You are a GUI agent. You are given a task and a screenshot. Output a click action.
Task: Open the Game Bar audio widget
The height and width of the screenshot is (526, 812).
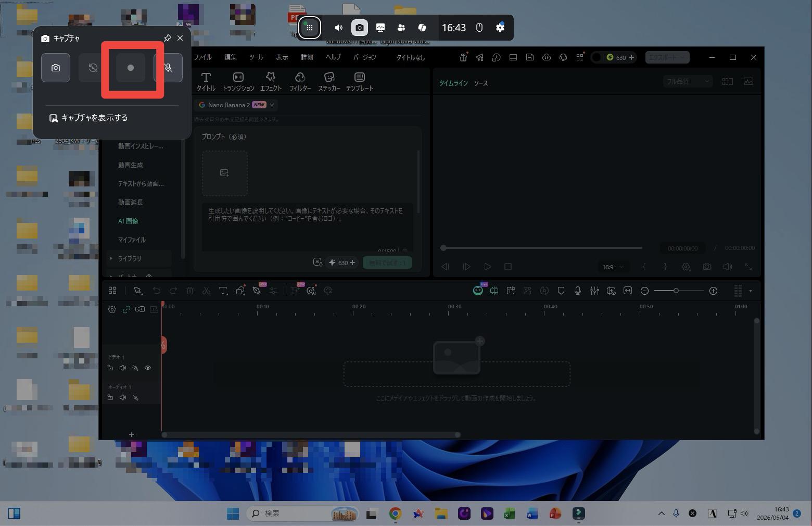coord(338,28)
